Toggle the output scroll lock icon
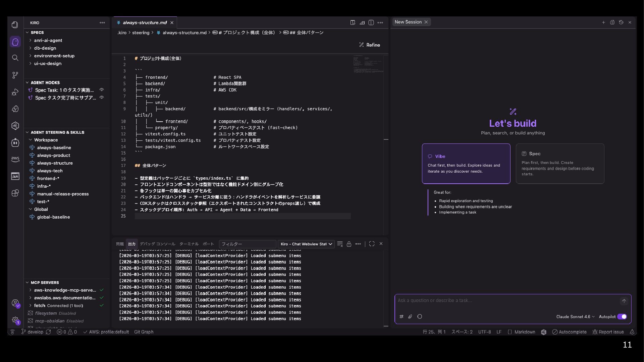 pos(349,244)
